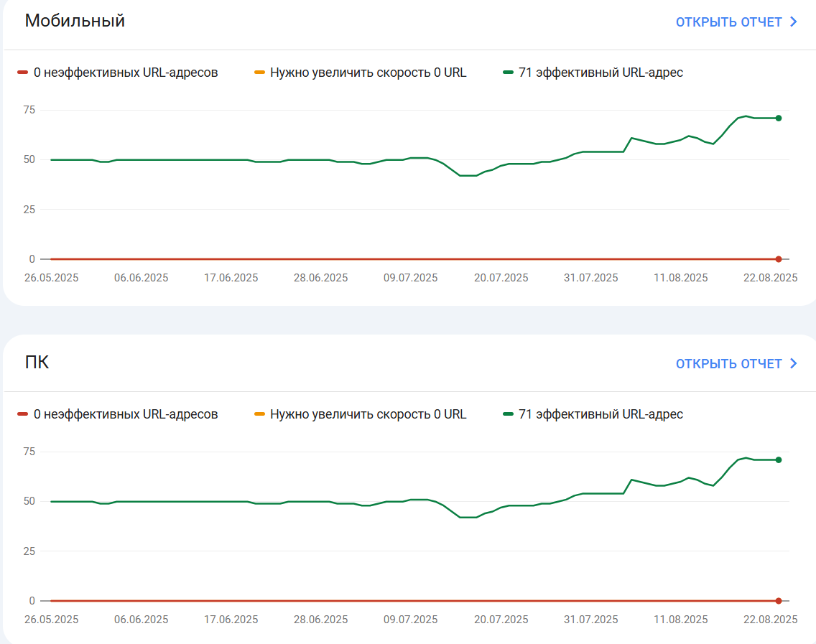Image resolution: width=816 pixels, height=644 pixels.
Task: Click the 50 axis value on the Мобильный chart
Action: (29, 159)
